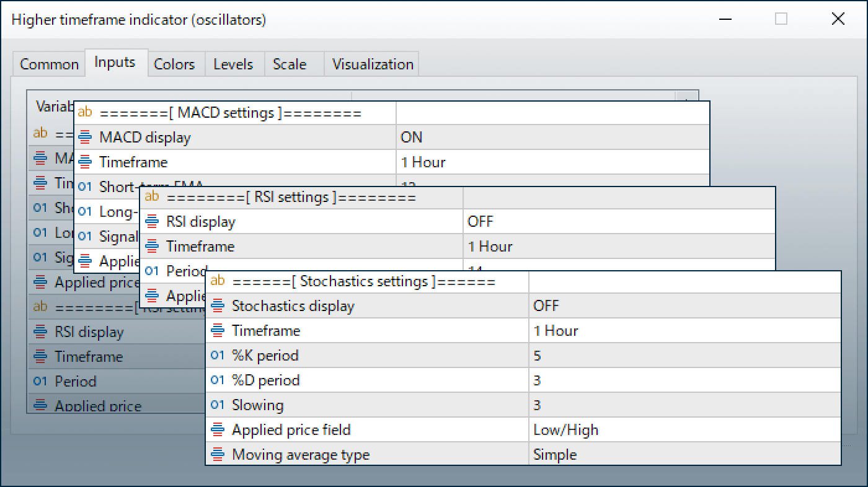Click the icon next to Stochastics display
The width and height of the screenshot is (868, 487).
click(218, 306)
